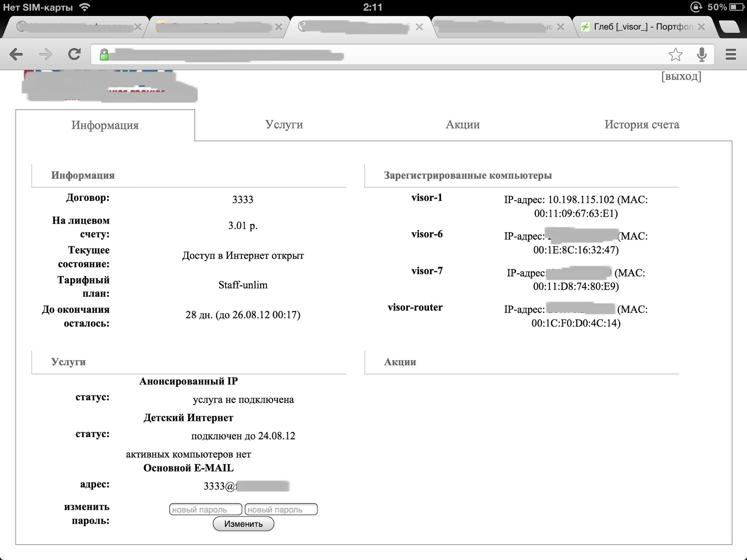Open the 'История счета' tab
The width and height of the screenshot is (747, 560).
click(641, 125)
